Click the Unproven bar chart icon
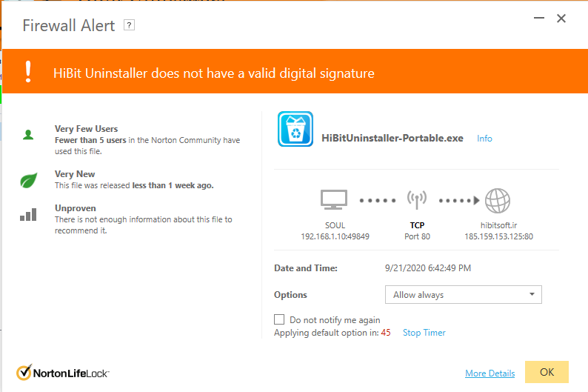This screenshot has width=588, height=392. point(28,215)
